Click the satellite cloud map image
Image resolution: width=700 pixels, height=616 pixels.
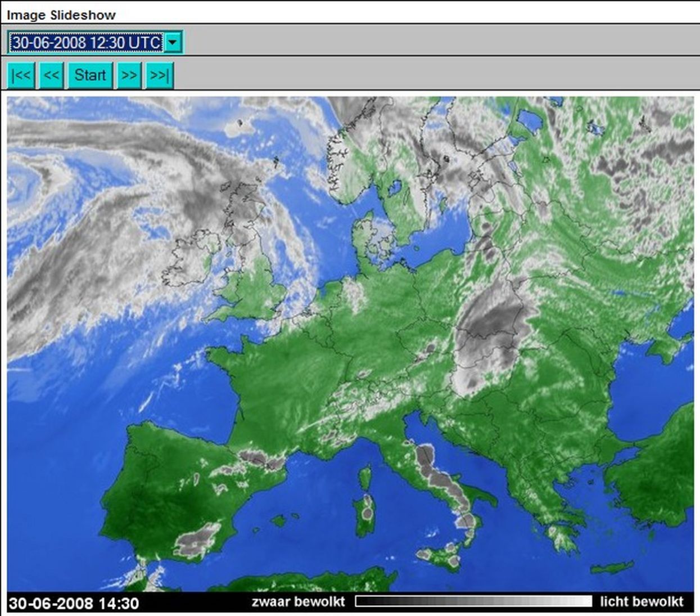[350, 344]
